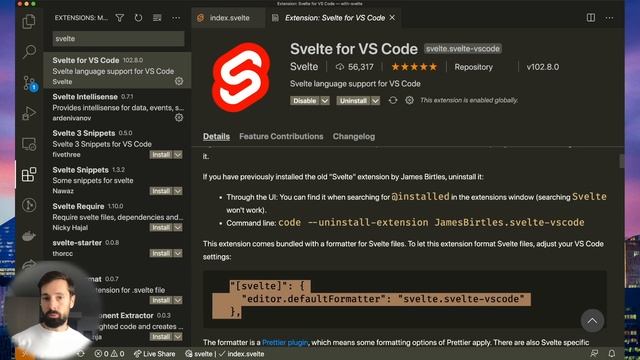Image resolution: width=640 pixels, height=360 pixels.
Task: Split the editor to the right
Action: point(591,18)
